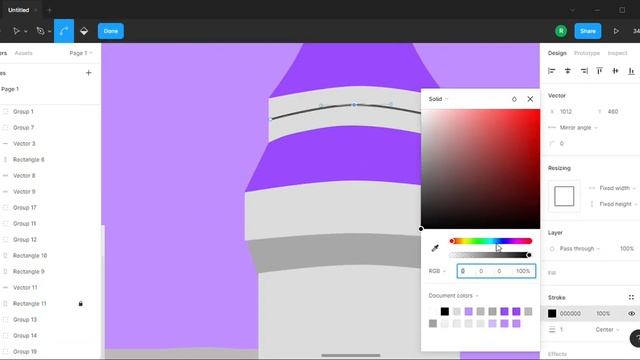The width and height of the screenshot is (640, 360).
Task: Switch to the Inspect tab
Action: coord(617,53)
